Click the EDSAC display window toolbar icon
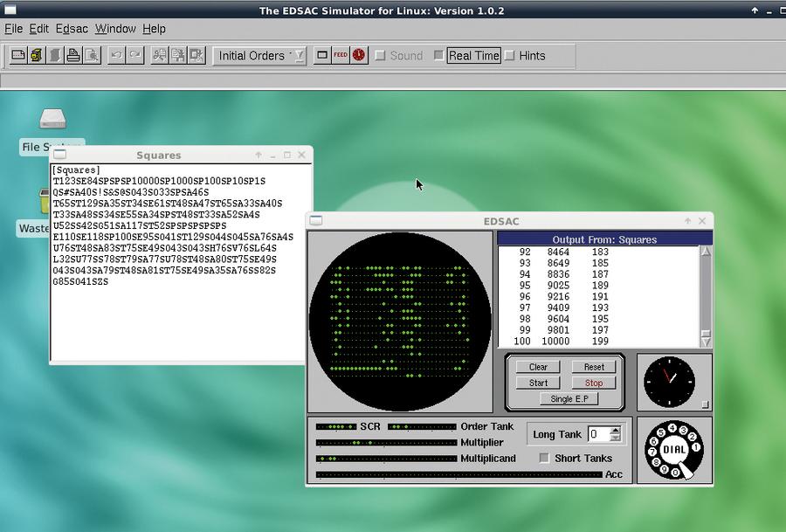The image size is (786, 532). coord(321,55)
